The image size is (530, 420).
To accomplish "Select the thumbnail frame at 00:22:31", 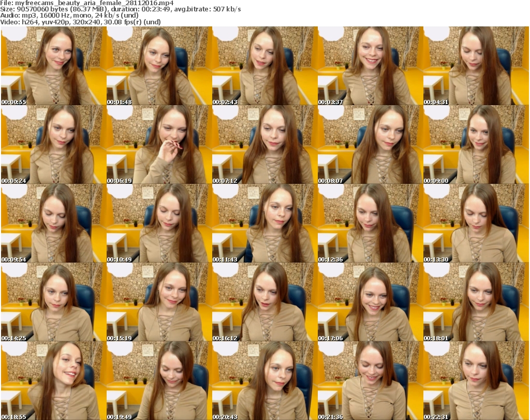I will coord(476,381).
